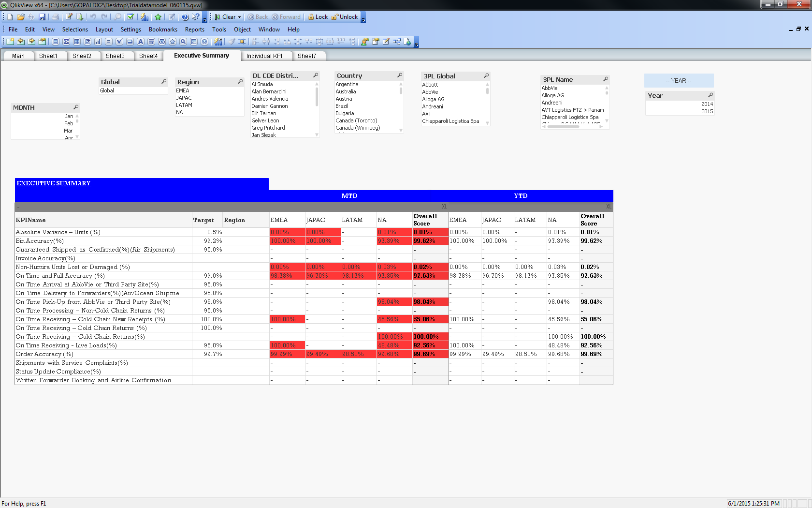Viewport: 812px width, 508px height.
Task: Open the File menu
Action: point(13,30)
